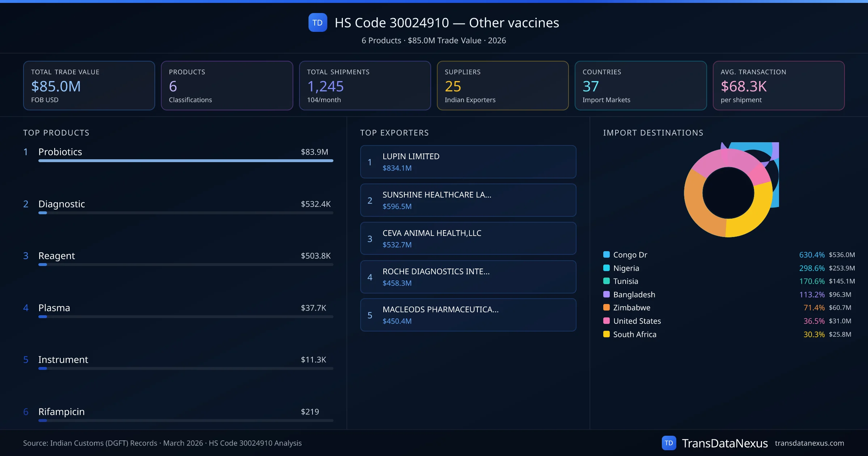Screen dimensions: 868x456
Task: Switch to the IMPORT DESTINATIONS section
Action: [653, 132]
